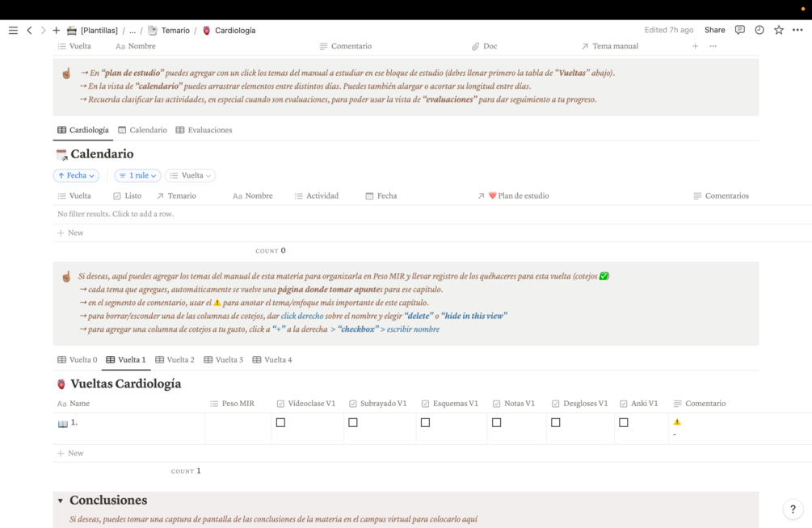Switch to the Vueltas 2 tab
Viewport: 812px width, 528px height.
tap(175, 360)
